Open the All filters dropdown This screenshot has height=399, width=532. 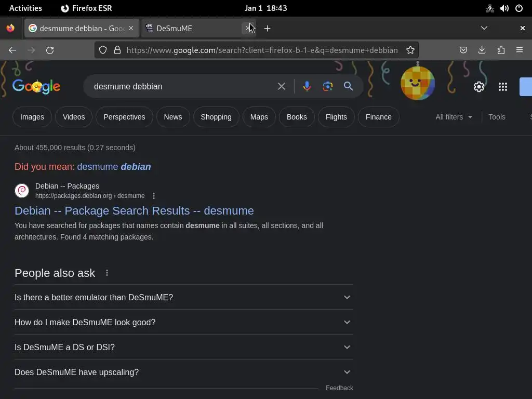pyautogui.click(x=454, y=117)
